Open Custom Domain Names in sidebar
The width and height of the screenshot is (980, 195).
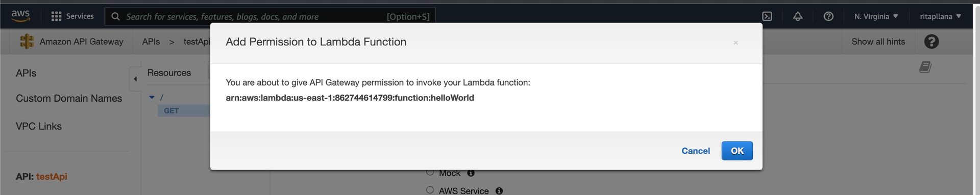coord(69,98)
